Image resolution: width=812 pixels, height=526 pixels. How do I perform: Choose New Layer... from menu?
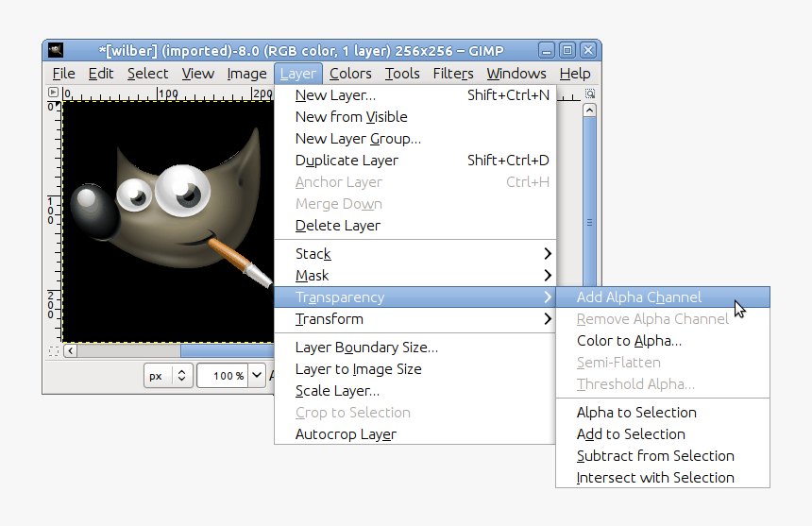415,95
